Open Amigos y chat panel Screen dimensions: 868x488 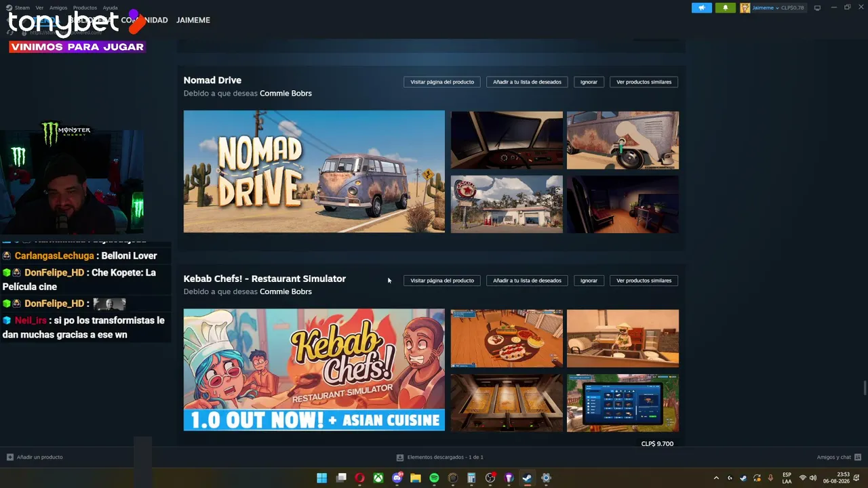pos(834,457)
